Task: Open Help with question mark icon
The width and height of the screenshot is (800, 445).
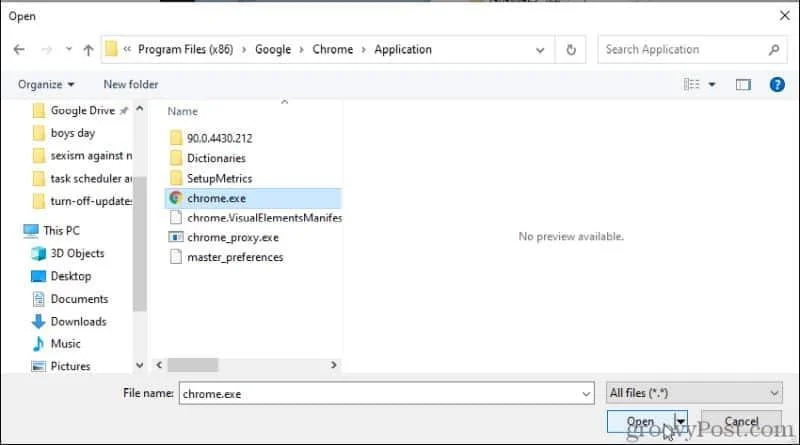Action: point(777,84)
